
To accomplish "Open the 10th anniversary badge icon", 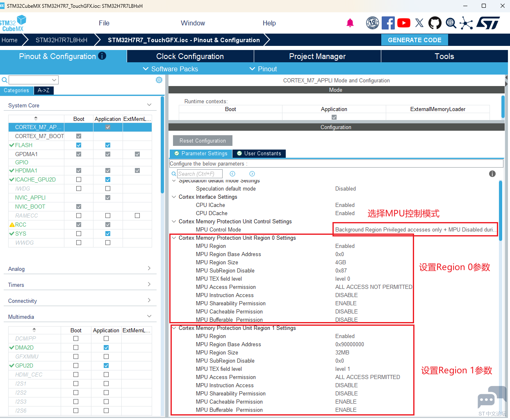I will (372, 23).
